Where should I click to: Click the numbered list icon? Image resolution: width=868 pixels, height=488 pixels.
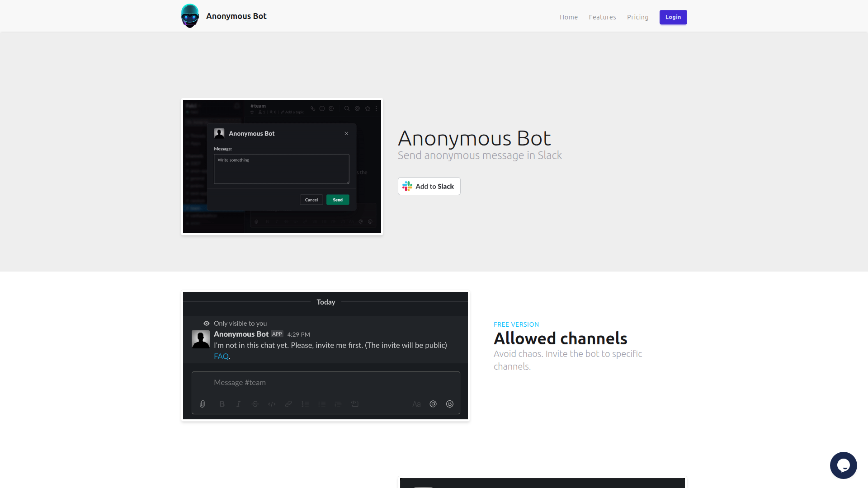[x=305, y=404]
